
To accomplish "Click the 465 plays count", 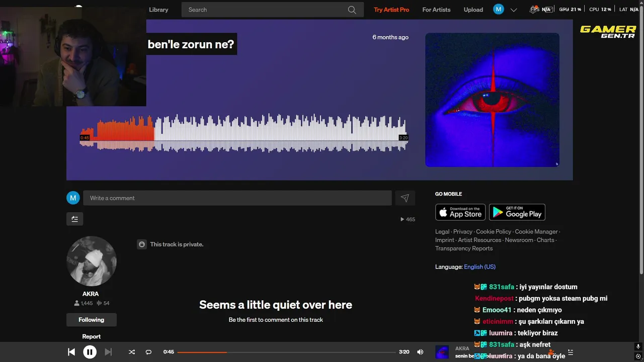I will click(408, 219).
